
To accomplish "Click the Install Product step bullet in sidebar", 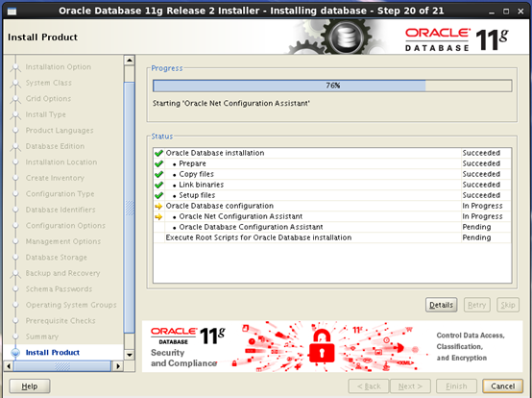I will (15, 353).
